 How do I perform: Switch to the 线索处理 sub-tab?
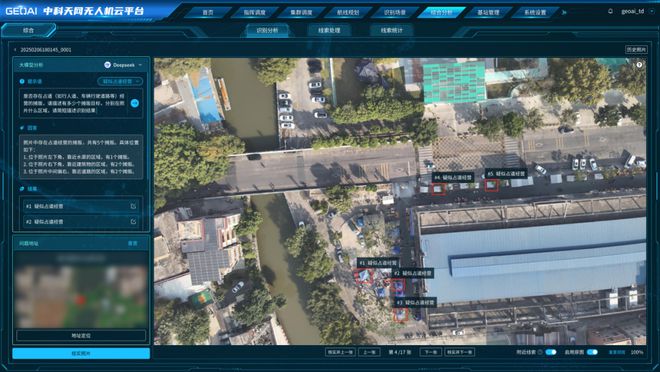point(329,30)
